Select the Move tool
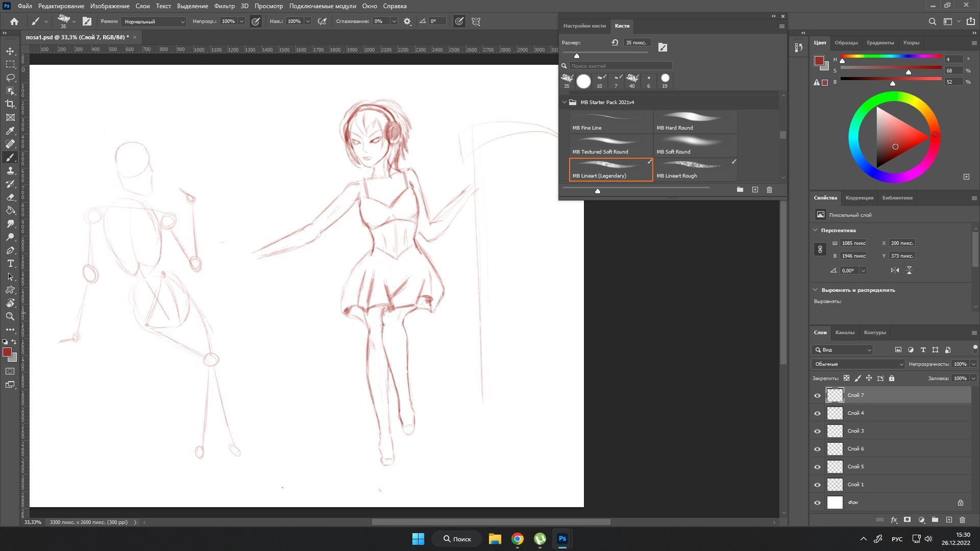This screenshot has height=551, width=980. [10, 51]
